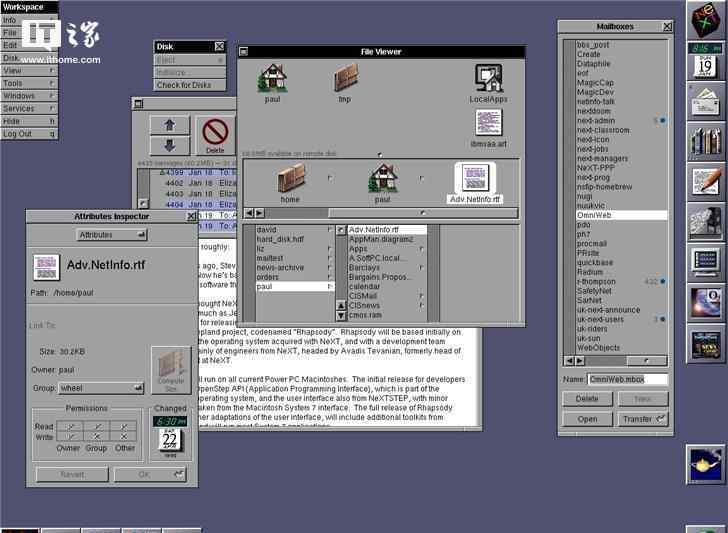Click the mailbox Name input field

click(628, 379)
